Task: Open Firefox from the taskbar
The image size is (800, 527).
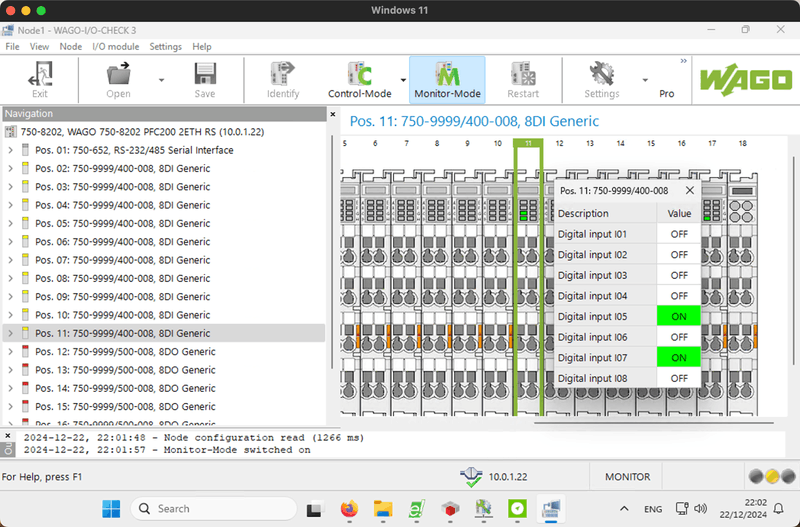Action: coord(349,509)
